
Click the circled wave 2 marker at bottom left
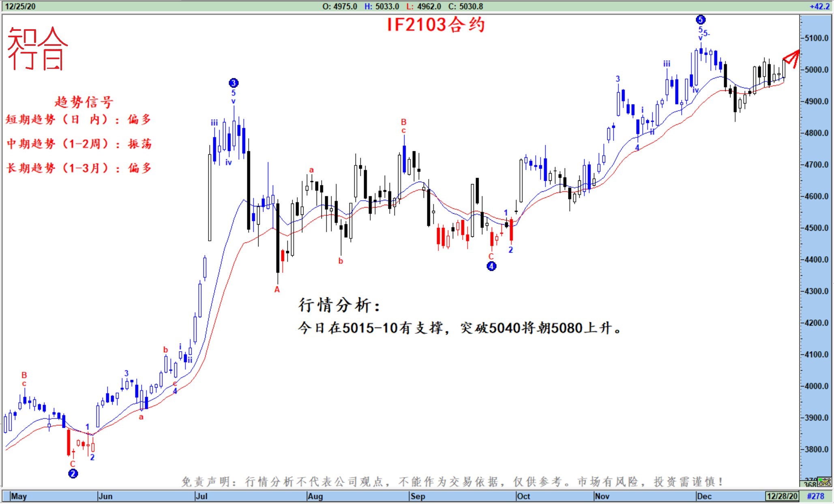point(73,474)
